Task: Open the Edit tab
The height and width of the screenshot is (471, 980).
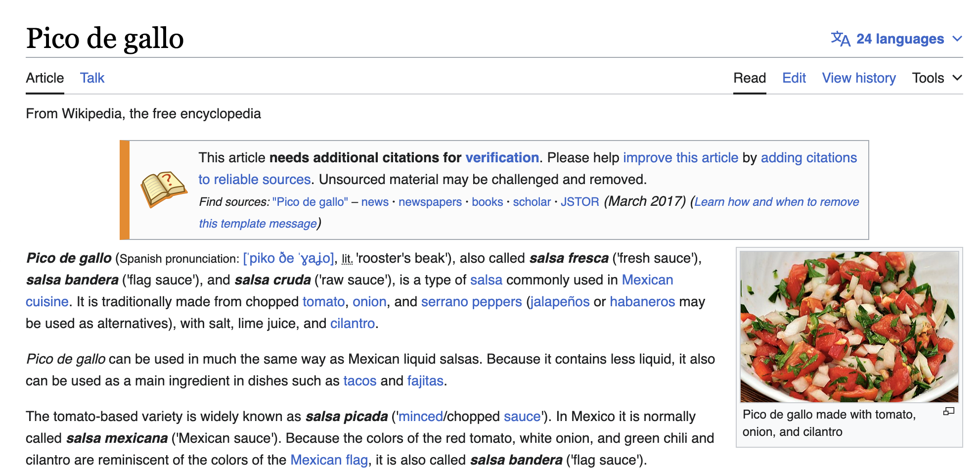Action: tap(794, 78)
